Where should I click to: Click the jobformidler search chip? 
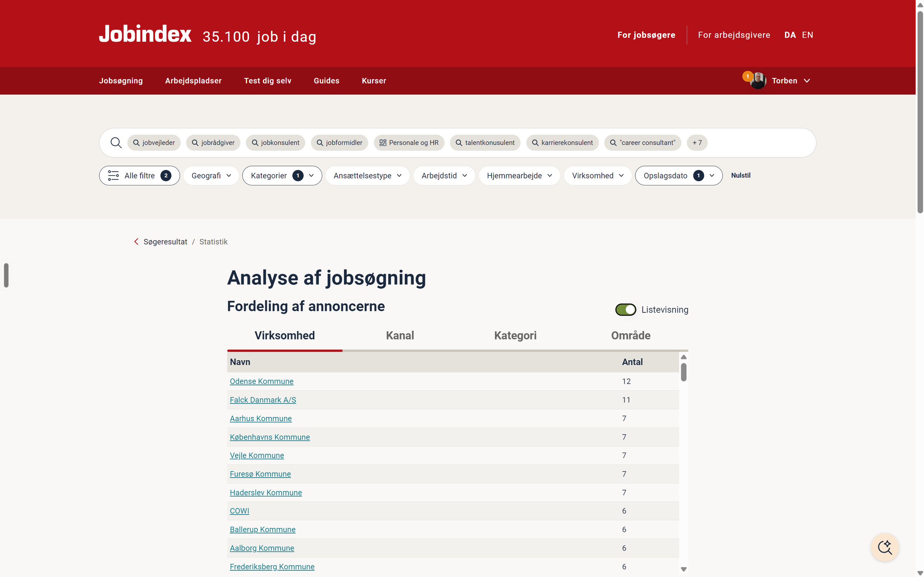point(339,143)
